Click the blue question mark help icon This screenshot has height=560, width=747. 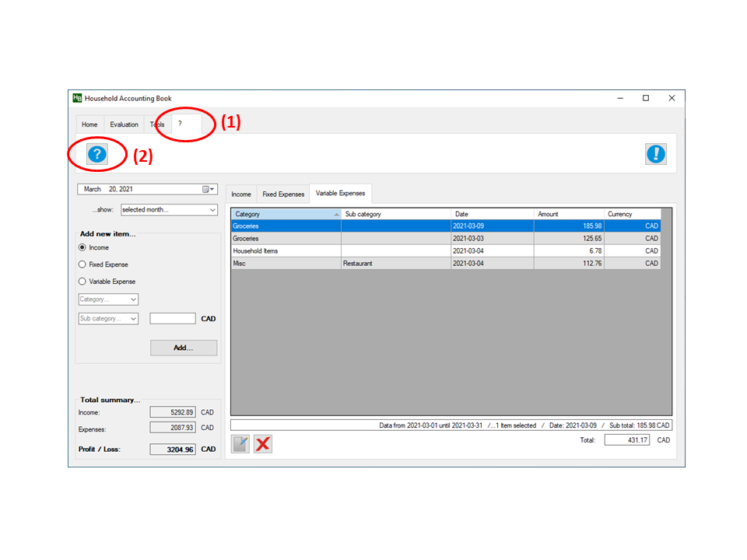96,154
